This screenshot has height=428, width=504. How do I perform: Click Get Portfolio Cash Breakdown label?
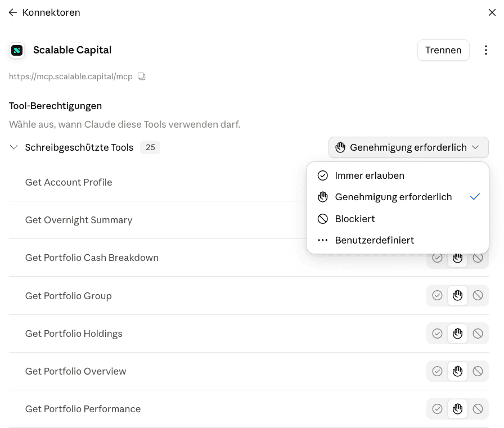click(x=92, y=258)
